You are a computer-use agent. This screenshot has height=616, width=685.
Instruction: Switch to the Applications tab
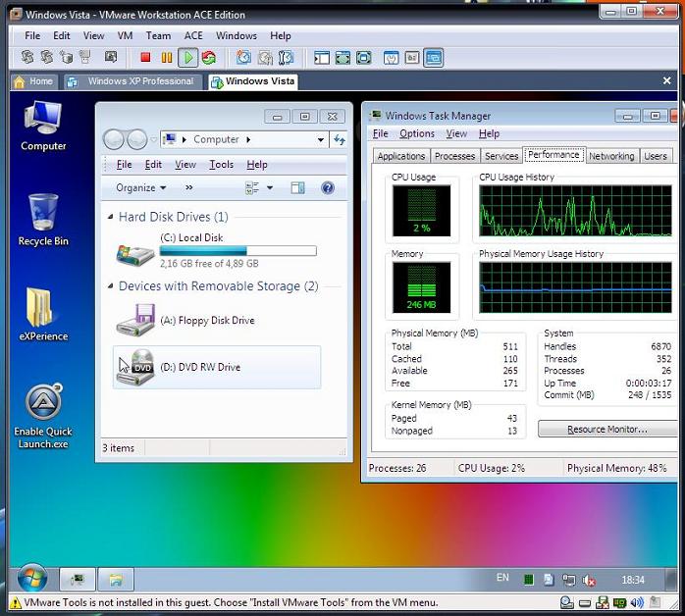point(401,156)
